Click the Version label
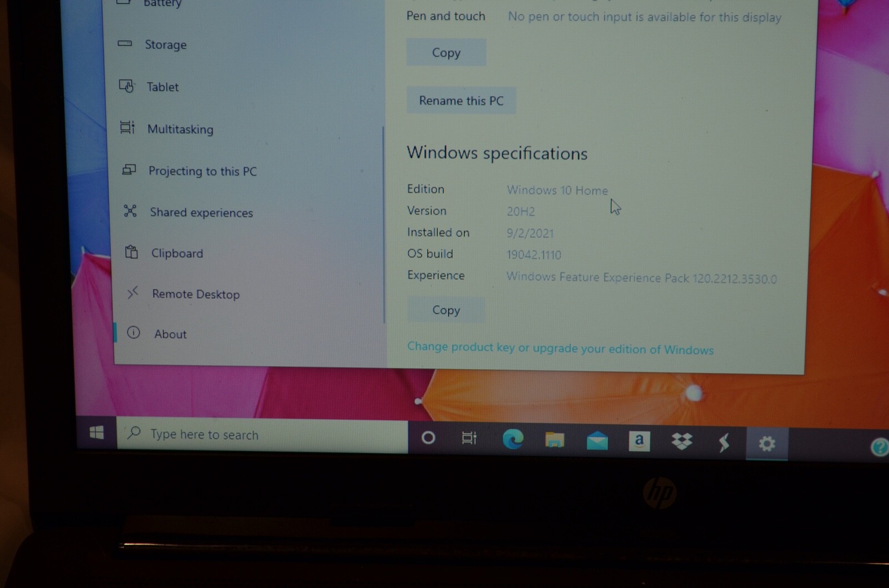 pos(427,210)
